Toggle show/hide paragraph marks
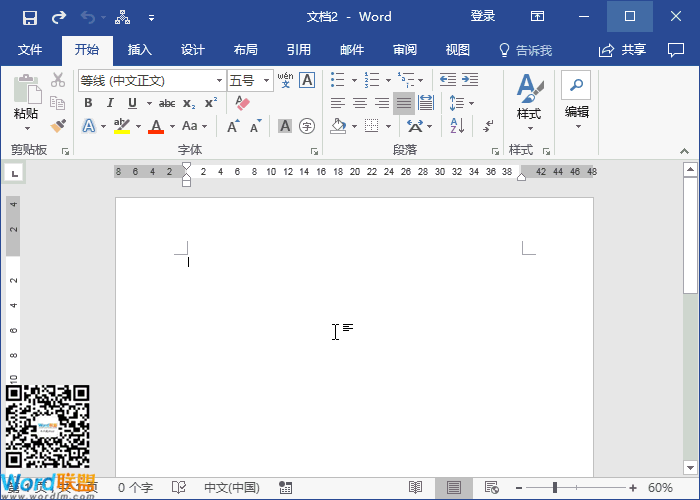 click(x=488, y=126)
